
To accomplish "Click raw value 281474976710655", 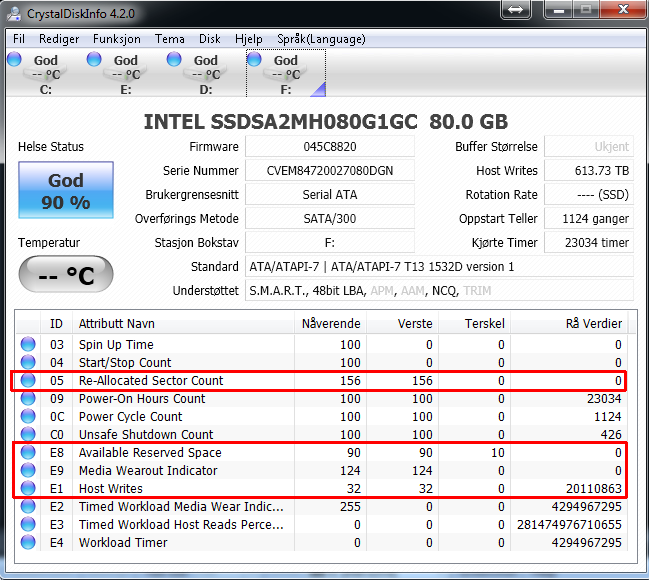I will (x=569, y=525).
